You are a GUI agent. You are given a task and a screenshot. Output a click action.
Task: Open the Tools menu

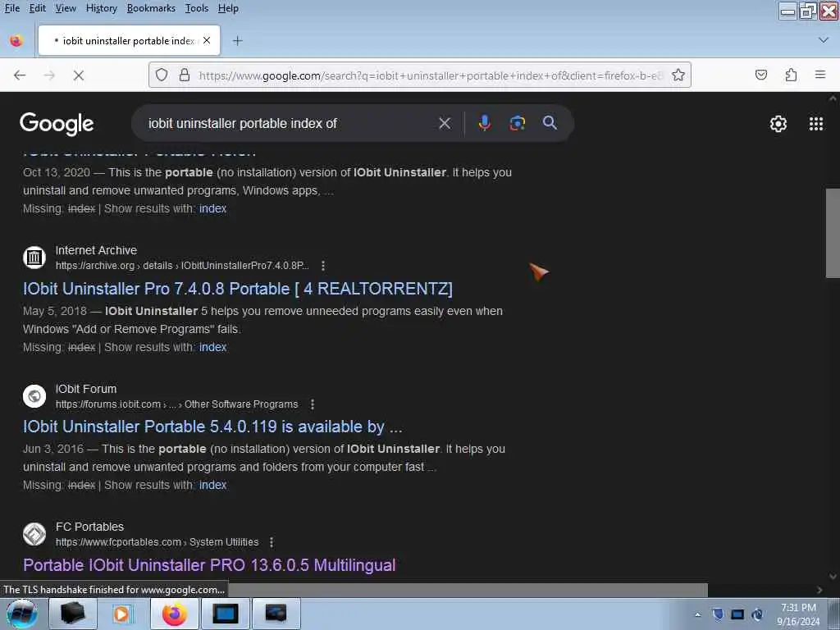point(197,8)
